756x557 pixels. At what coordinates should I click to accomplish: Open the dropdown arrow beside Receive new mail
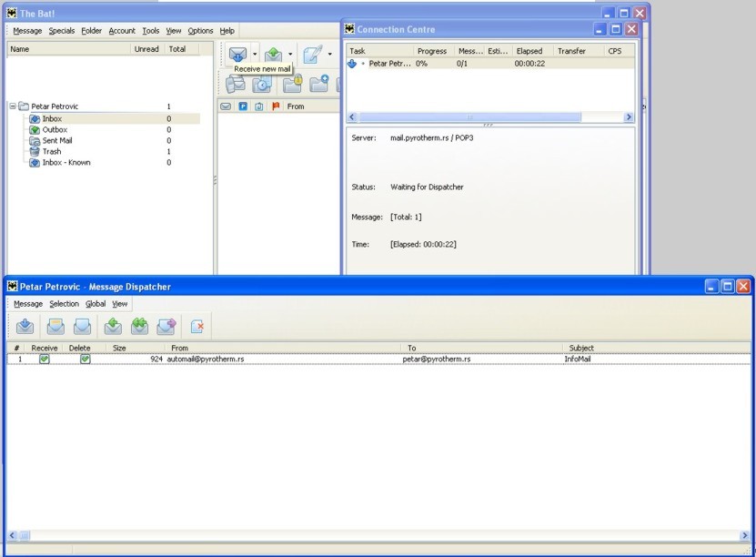(x=255, y=54)
